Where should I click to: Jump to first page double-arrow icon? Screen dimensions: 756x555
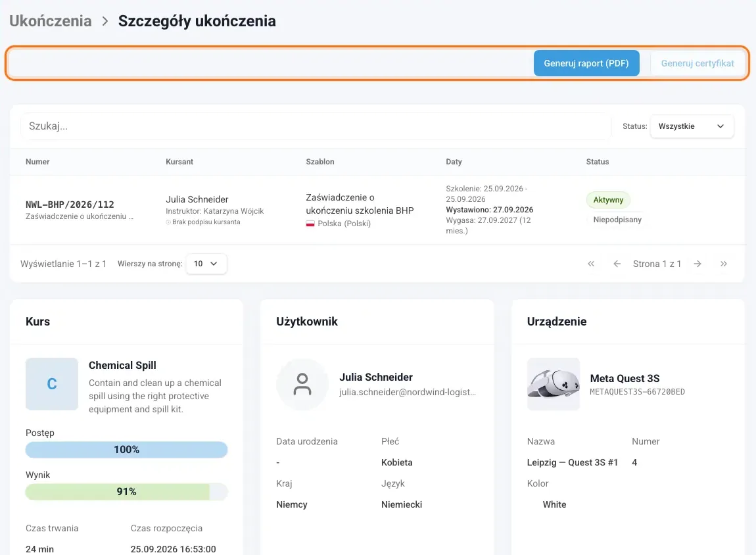(x=591, y=264)
